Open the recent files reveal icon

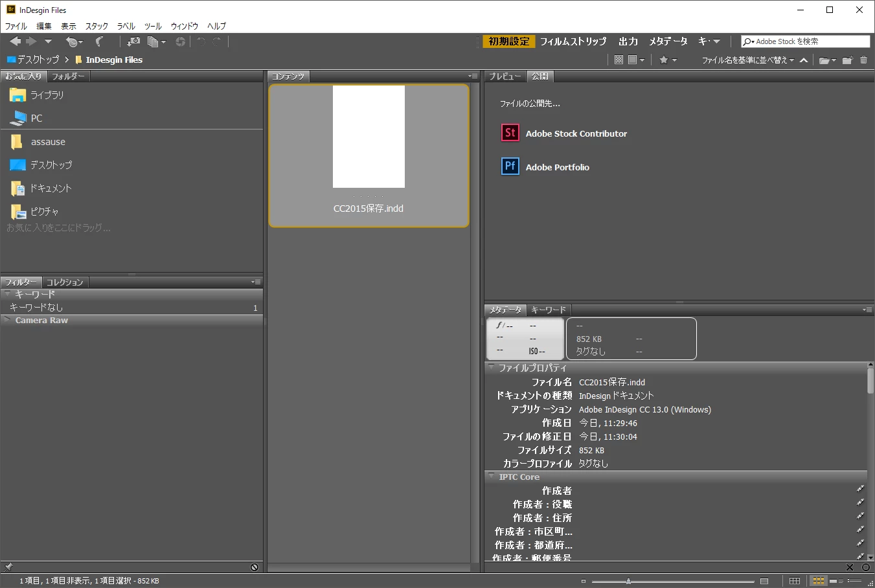74,41
